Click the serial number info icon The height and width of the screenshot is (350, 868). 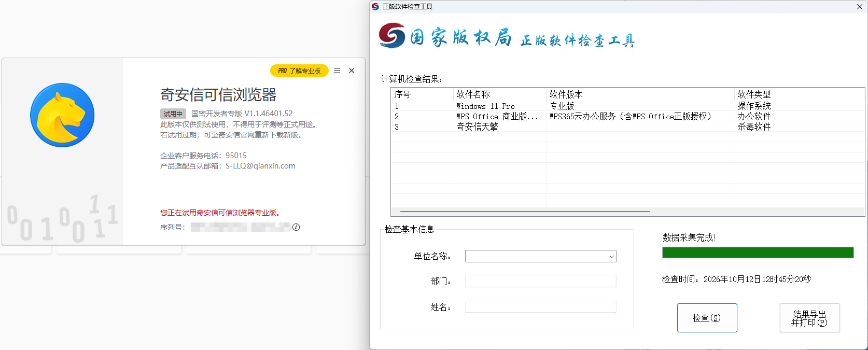pyautogui.click(x=296, y=227)
